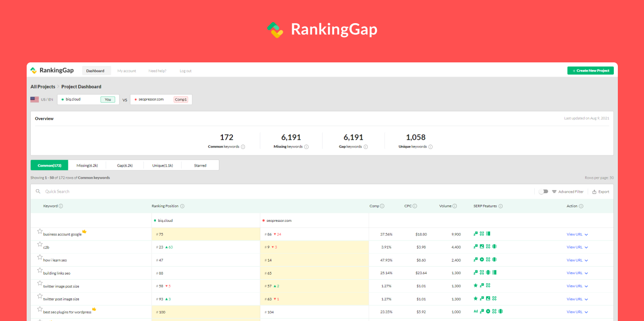Click Log out in the top navigation
This screenshot has height=321, width=644.
pyautogui.click(x=186, y=71)
